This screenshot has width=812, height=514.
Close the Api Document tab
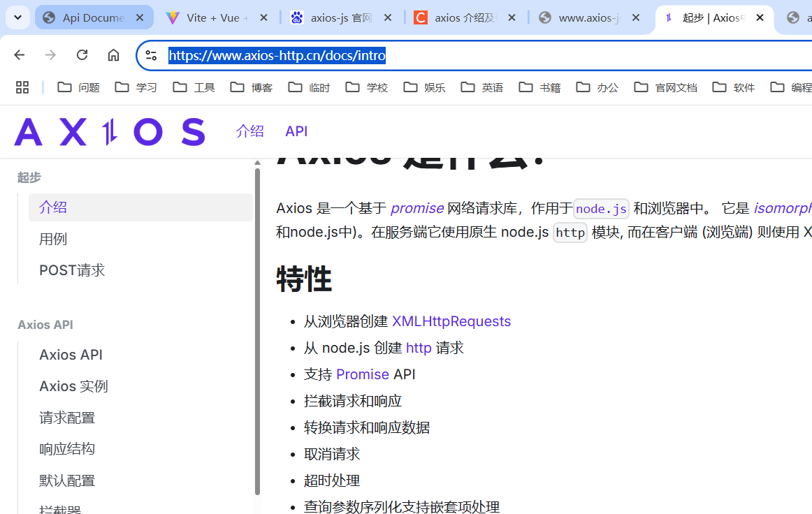139,17
